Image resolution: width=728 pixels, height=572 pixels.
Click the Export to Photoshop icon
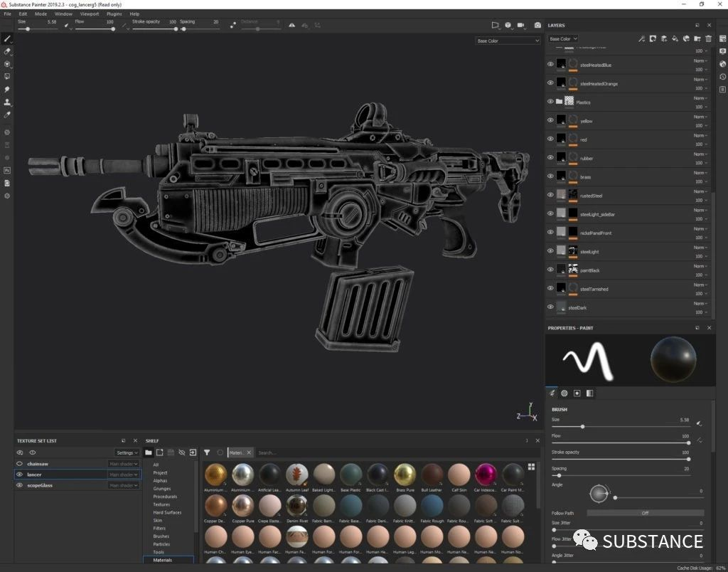[x=7, y=171]
